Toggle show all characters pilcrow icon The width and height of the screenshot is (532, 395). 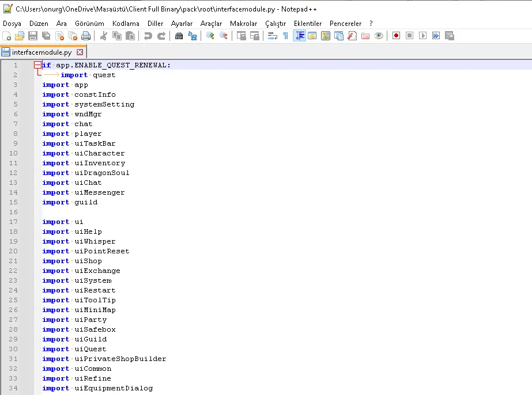pyautogui.click(x=285, y=36)
